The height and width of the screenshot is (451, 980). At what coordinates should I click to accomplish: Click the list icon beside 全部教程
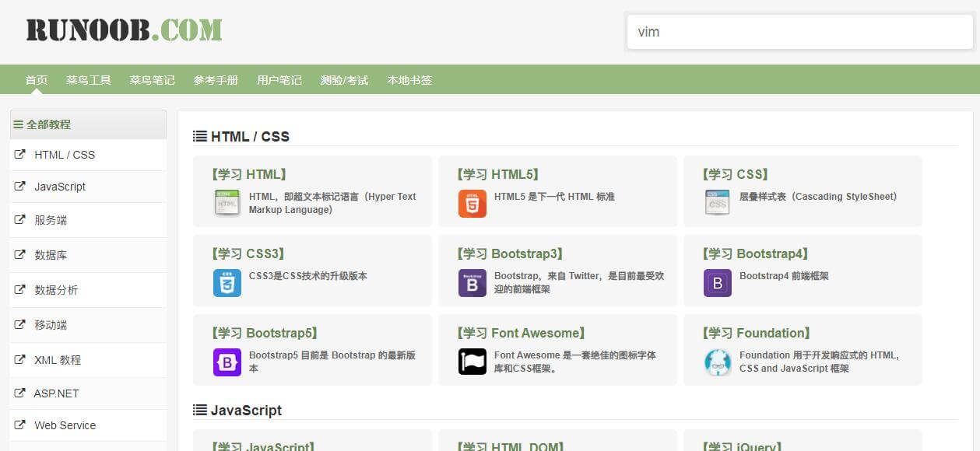(x=19, y=124)
